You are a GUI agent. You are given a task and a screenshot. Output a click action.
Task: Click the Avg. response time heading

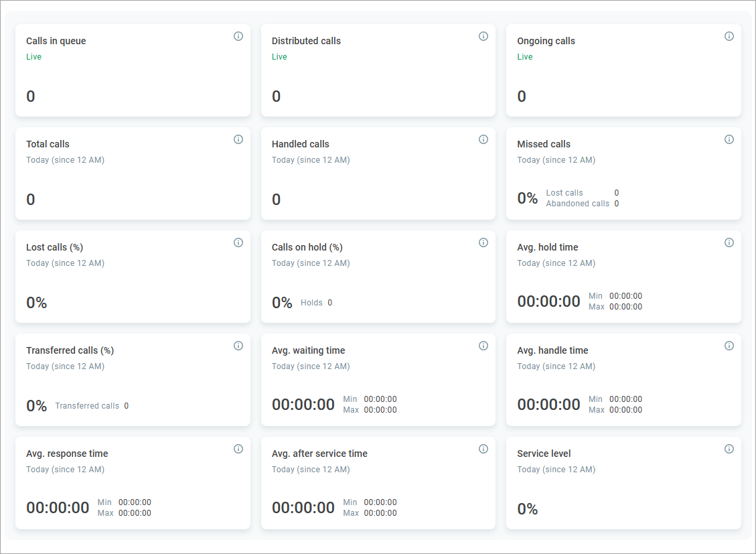[x=67, y=454]
